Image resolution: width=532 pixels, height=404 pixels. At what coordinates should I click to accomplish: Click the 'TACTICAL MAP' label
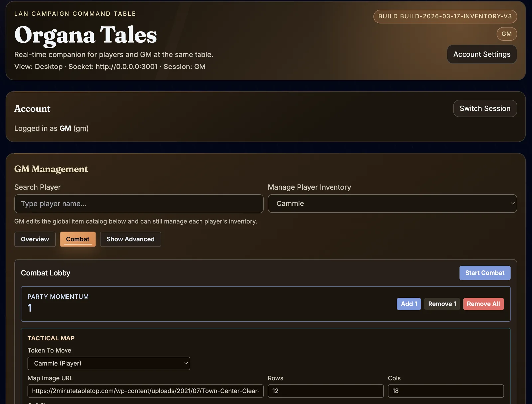click(x=51, y=338)
